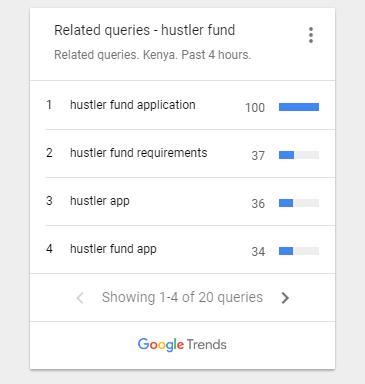Go to next page of queries

click(285, 298)
